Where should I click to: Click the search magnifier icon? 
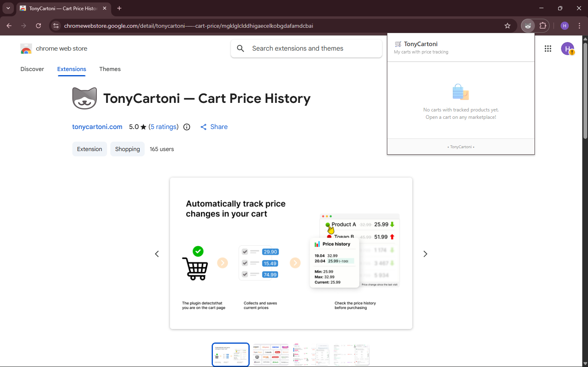[241, 49]
